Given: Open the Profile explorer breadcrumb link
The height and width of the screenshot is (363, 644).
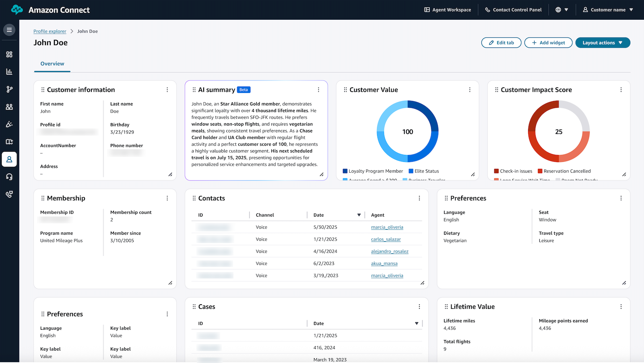Looking at the screenshot, I should (x=50, y=31).
